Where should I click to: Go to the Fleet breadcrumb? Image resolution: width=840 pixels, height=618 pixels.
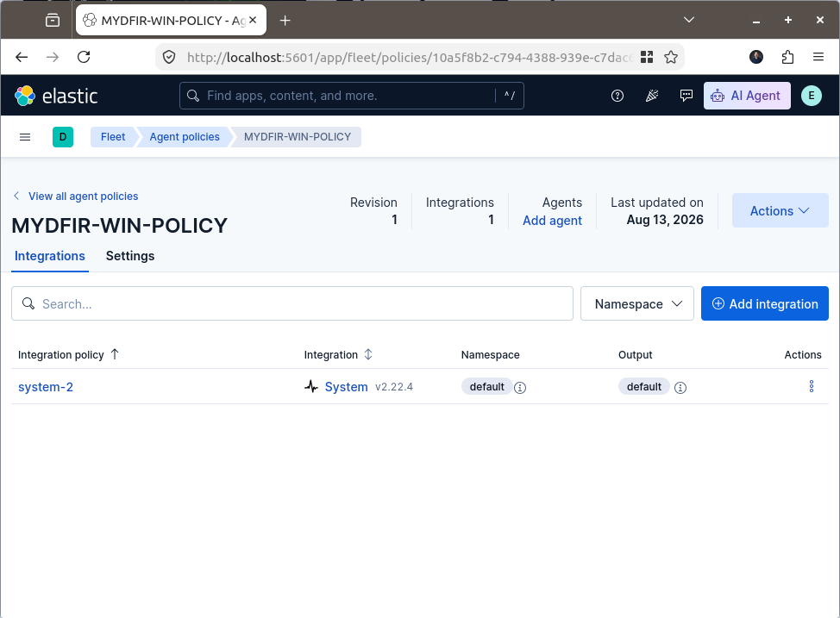click(112, 137)
